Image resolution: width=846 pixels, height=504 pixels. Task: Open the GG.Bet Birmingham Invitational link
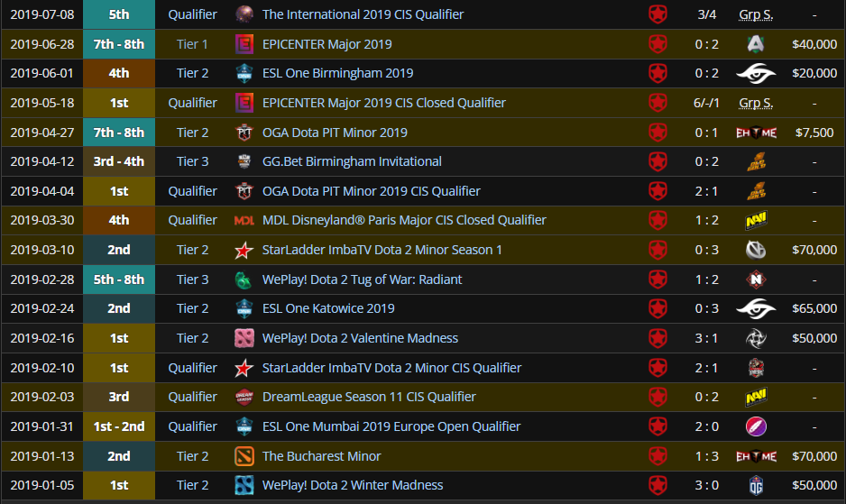pyautogui.click(x=352, y=161)
